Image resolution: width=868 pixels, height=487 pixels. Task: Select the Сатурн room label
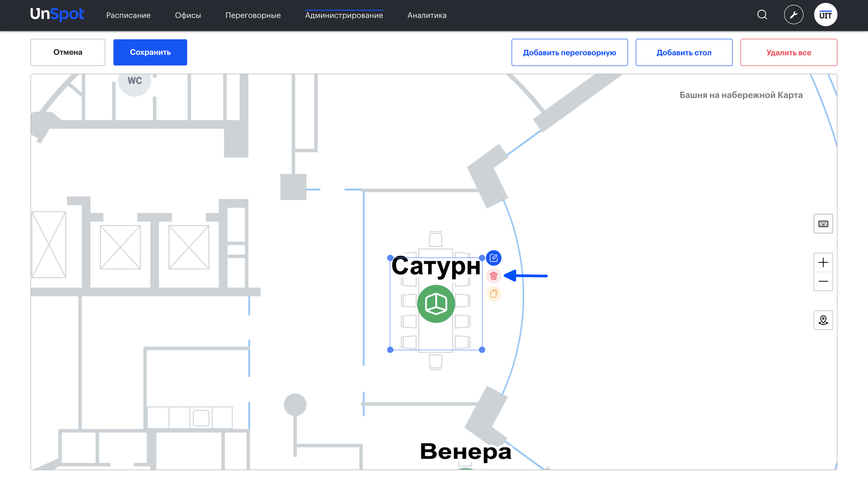pos(436,267)
